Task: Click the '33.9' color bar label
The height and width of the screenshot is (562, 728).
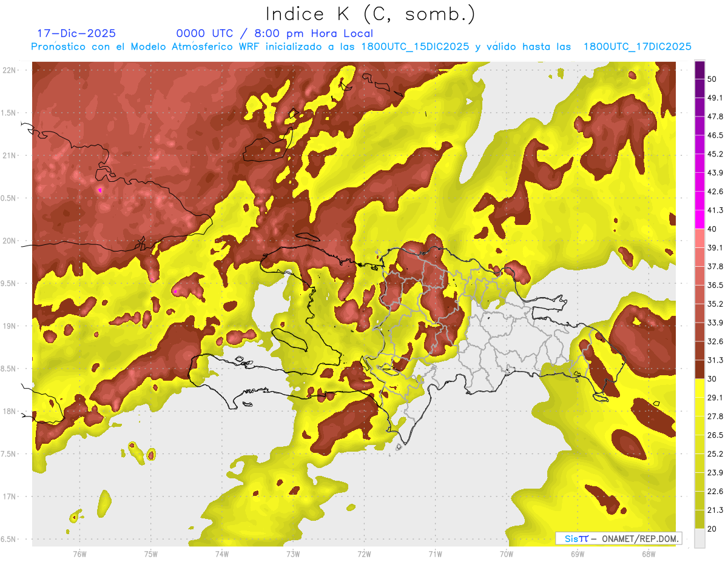Action: click(x=715, y=323)
